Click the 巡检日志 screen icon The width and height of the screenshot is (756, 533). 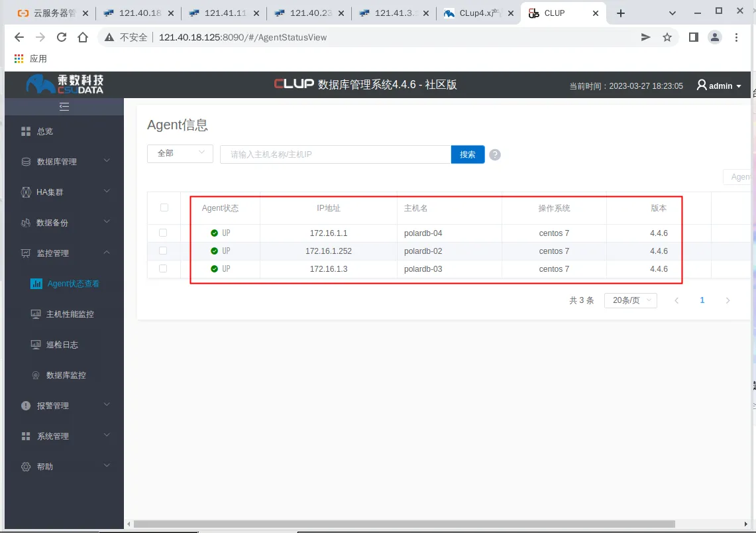coord(36,345)
